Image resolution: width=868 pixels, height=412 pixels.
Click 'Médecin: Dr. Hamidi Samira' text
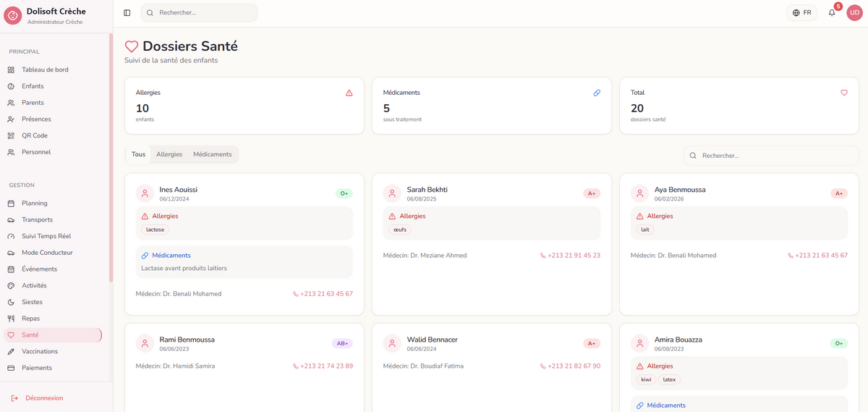coord(175,366)
